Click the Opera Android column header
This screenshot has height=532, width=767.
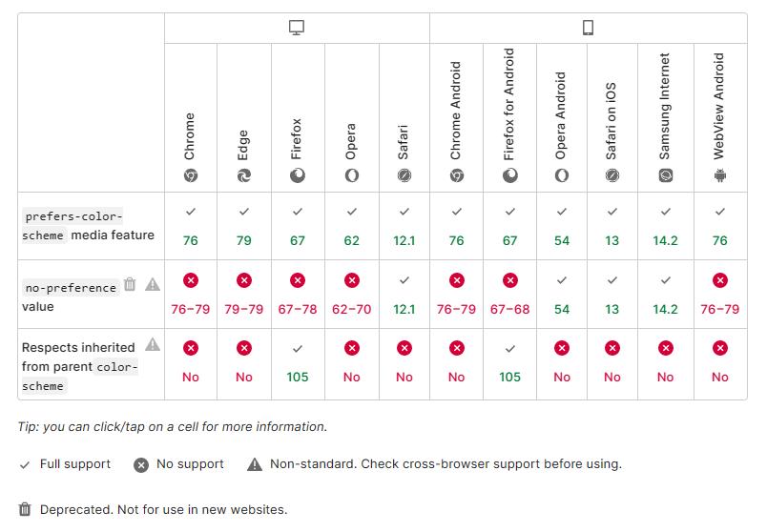point(561,114)
